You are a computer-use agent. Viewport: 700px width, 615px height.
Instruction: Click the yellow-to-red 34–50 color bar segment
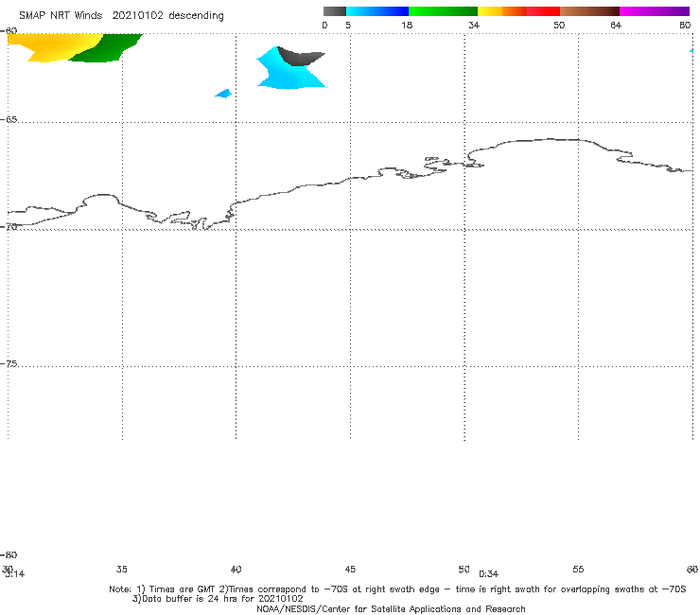[x=518, y=11]
